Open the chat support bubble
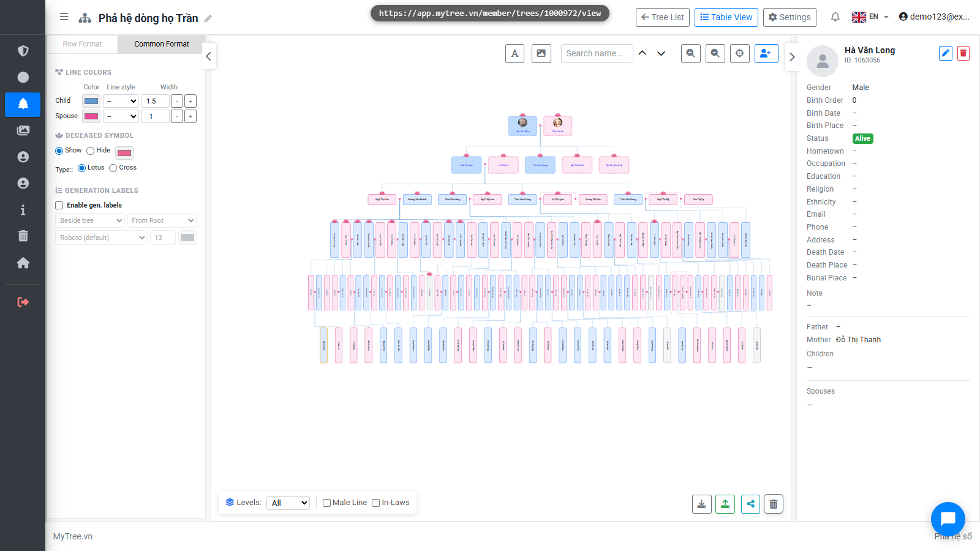The image size is (980, 551). coord(948,519)
